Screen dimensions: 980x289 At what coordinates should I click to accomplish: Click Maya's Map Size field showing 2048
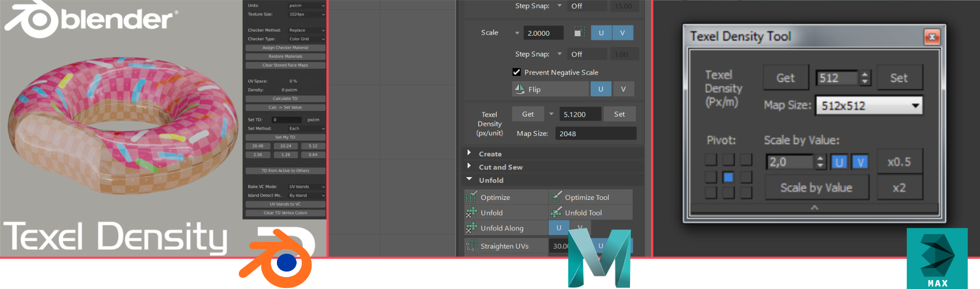596,134
